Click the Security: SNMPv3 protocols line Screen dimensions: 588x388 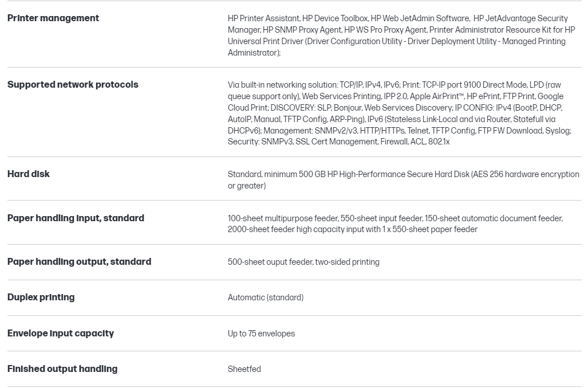(338, 142)
